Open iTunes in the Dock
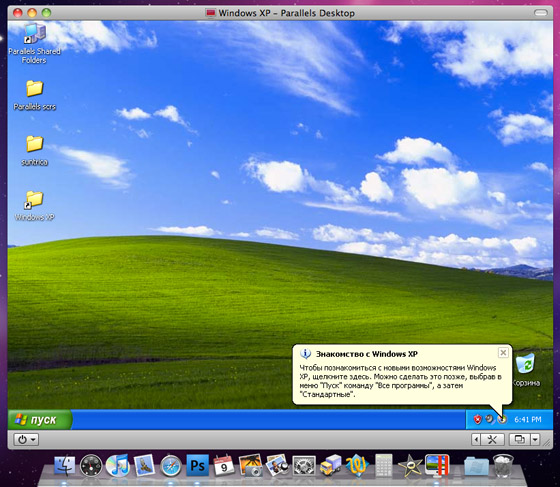The width and height of the screenshot is (560, 487). [118, 465]
